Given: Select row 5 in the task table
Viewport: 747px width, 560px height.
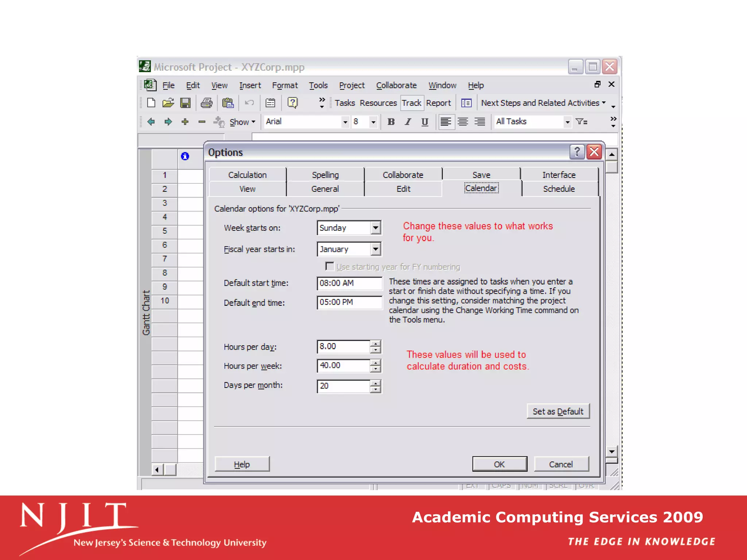Looking at the screenshot, I should pos(165,231).
